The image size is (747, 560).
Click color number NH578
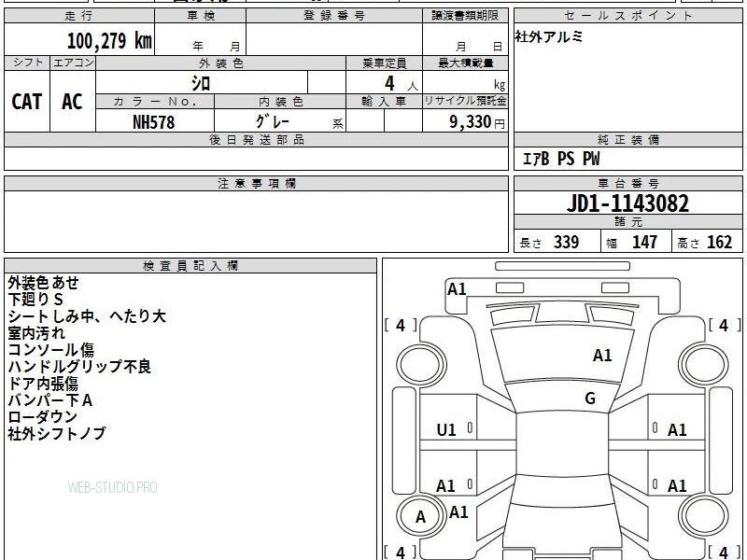pos(153,122)
